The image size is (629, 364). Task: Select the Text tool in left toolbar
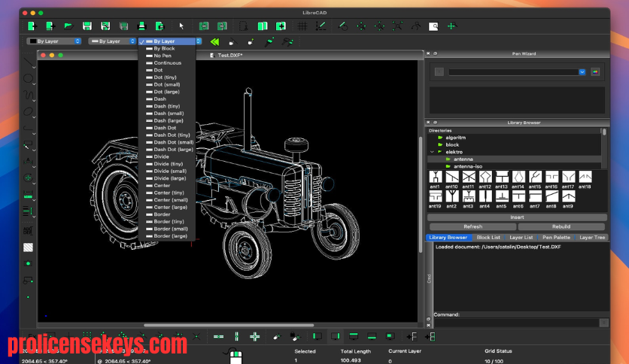[x=28, y=231]
